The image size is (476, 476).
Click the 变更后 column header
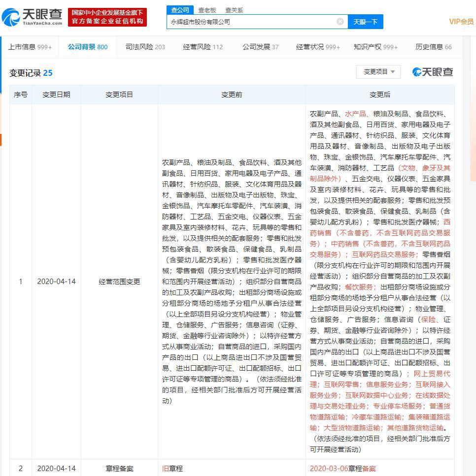click(380, 95)
